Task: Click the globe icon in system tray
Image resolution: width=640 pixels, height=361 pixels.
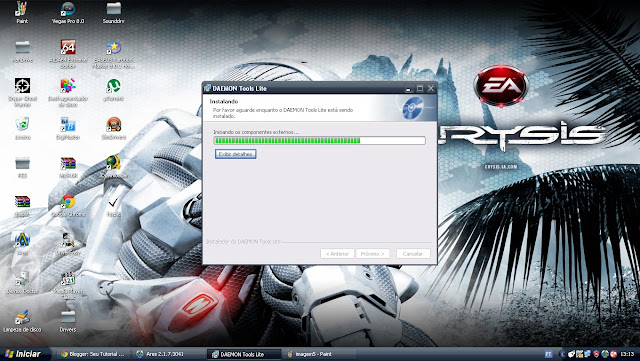Action: point(605,354)
